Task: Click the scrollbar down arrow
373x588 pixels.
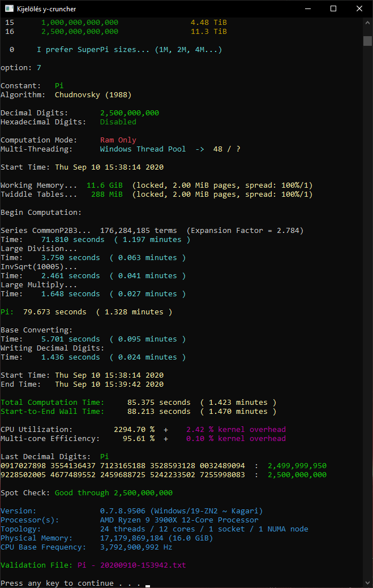Action: (x=367, y=583)
